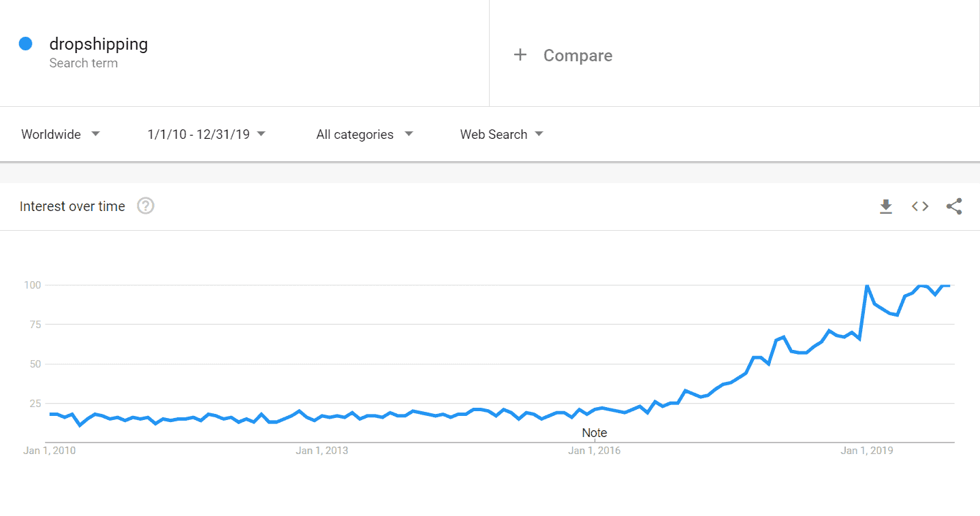The image size is (980, 516).
Task: Click the 100 value label on the y-axis
Action: tap(34, 285)
